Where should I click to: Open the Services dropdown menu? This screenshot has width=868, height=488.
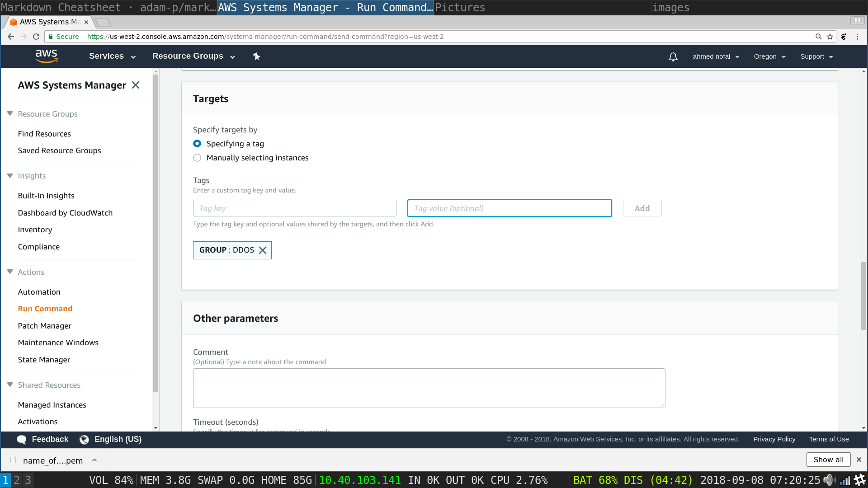click(112, 56)
